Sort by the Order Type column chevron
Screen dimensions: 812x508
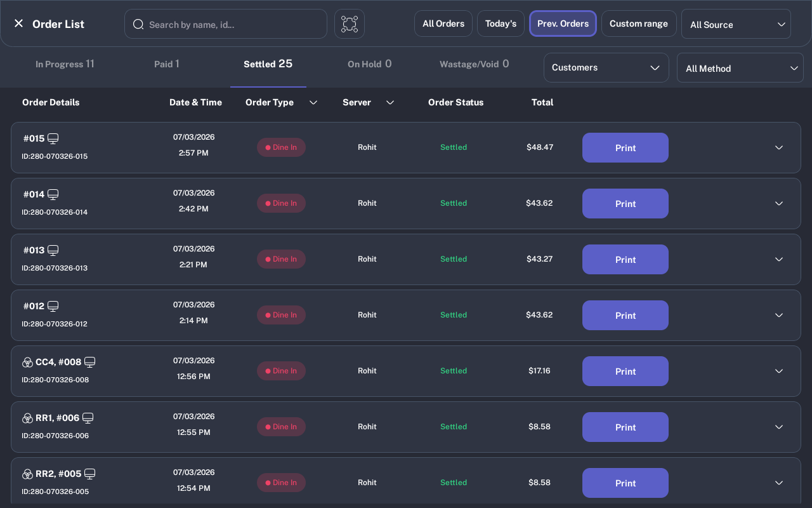point(313,103)
